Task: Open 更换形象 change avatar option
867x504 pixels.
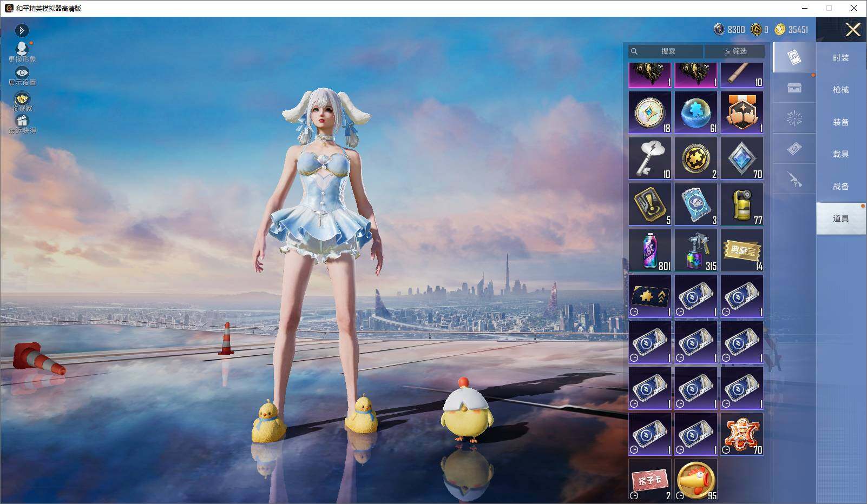Action: click(22, 52)
